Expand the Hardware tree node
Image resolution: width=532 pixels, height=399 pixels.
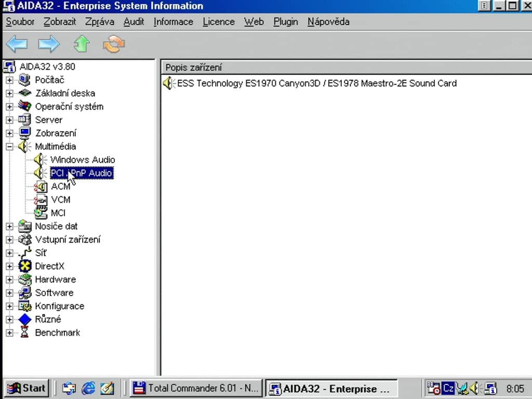coord(9,280)
